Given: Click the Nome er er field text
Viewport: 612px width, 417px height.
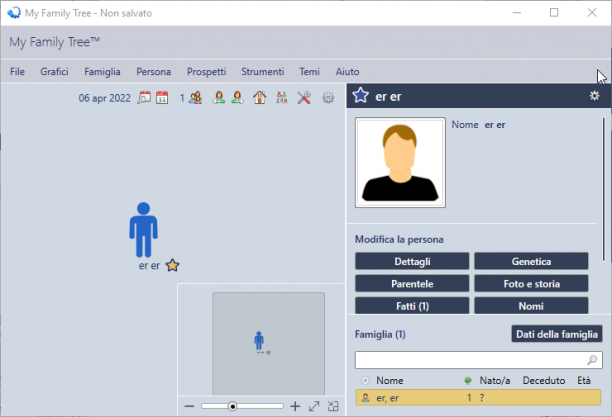Looking at the screenshot, I should [479, 125].
